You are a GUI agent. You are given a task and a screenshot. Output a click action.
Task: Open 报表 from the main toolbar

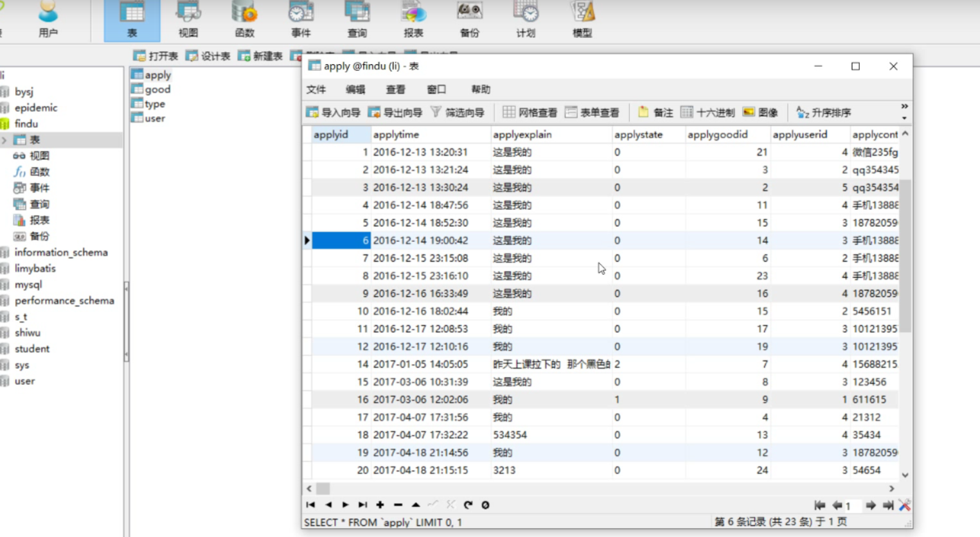[413, 21]
